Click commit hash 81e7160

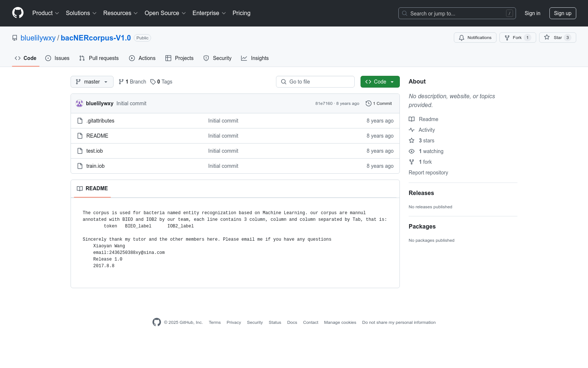(324, 103)
